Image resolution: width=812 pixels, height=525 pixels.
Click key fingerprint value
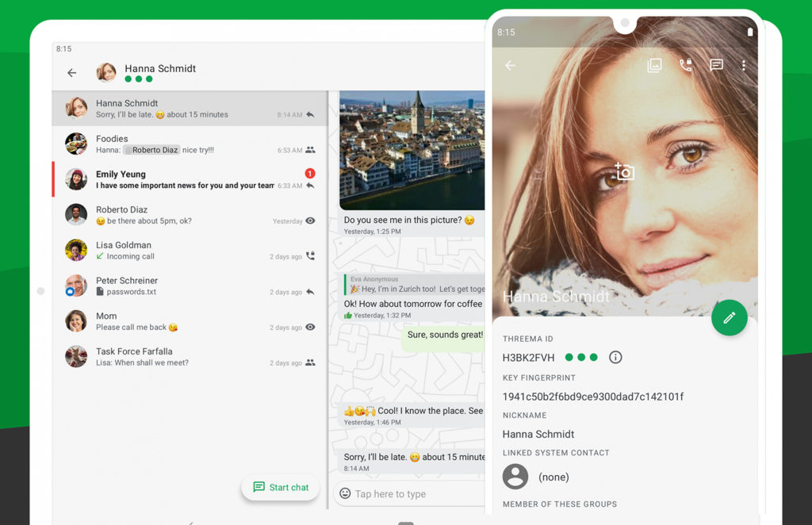coord(593,397)
